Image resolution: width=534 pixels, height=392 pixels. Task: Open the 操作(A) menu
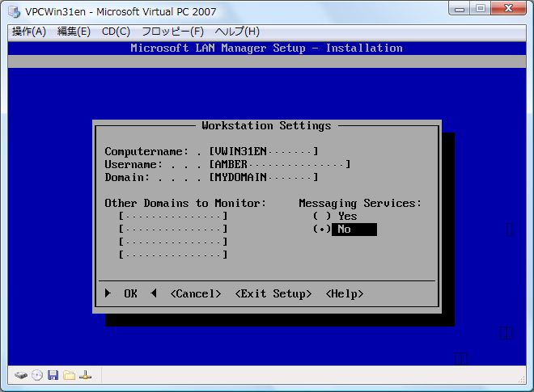coord(29,32)
